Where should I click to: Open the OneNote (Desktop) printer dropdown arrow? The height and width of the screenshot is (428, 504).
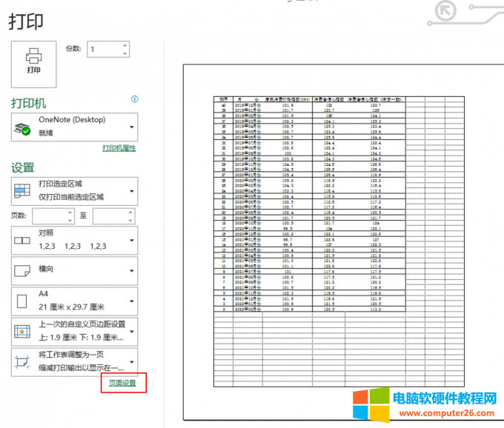pyautogui.click(x=131, y=127)
